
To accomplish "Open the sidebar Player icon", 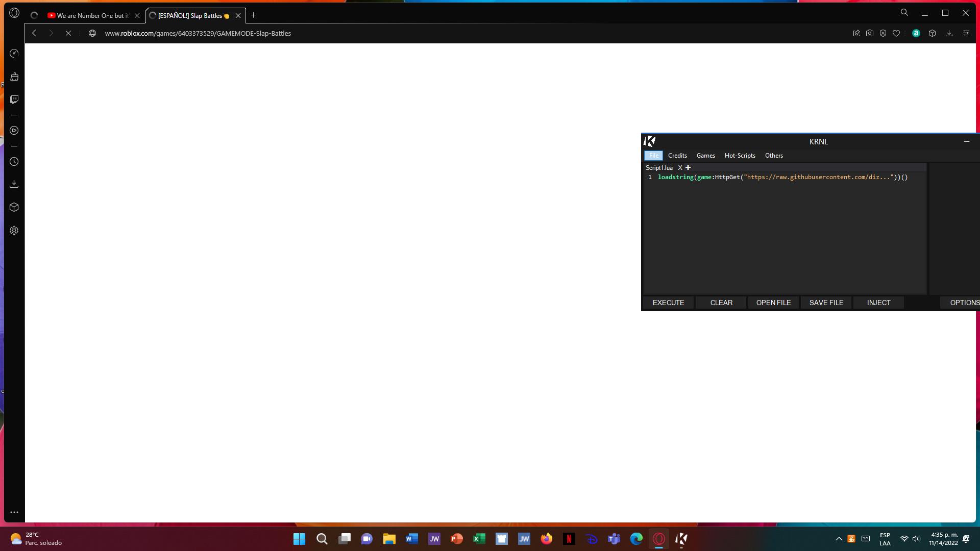I will coord(14,131).
